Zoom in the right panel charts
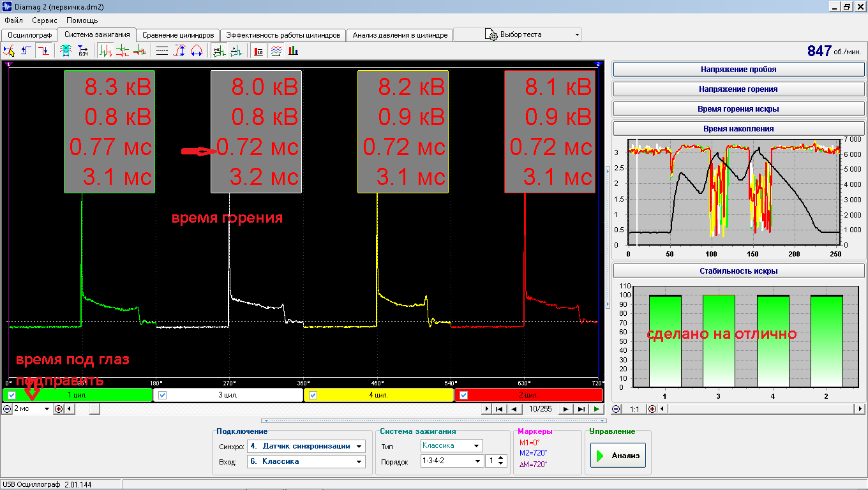Screen dimensions: 868x490 click(652, 409)
